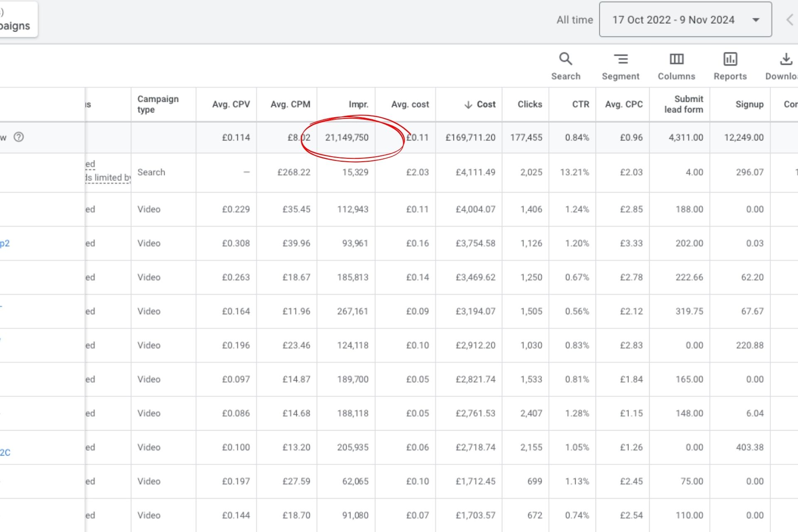Click the Download arrow icon
The image size is (798, 532).
click(x=786, y=59)
